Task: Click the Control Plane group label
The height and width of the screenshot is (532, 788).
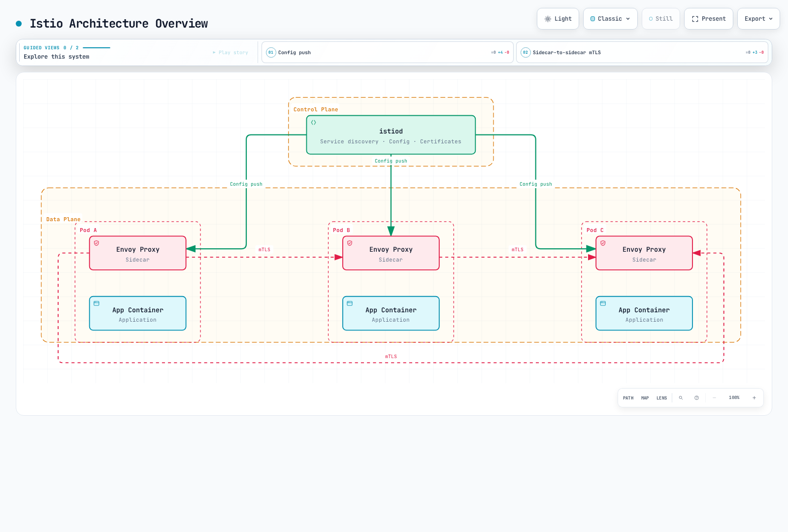Action: [x=316, y=109]
